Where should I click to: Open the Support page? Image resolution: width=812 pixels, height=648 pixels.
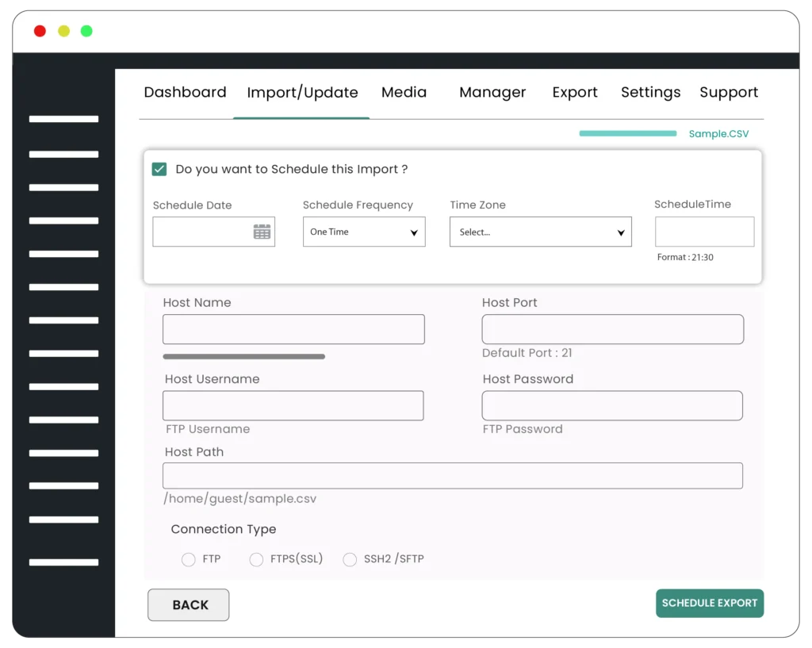click(x=728, y=92)
